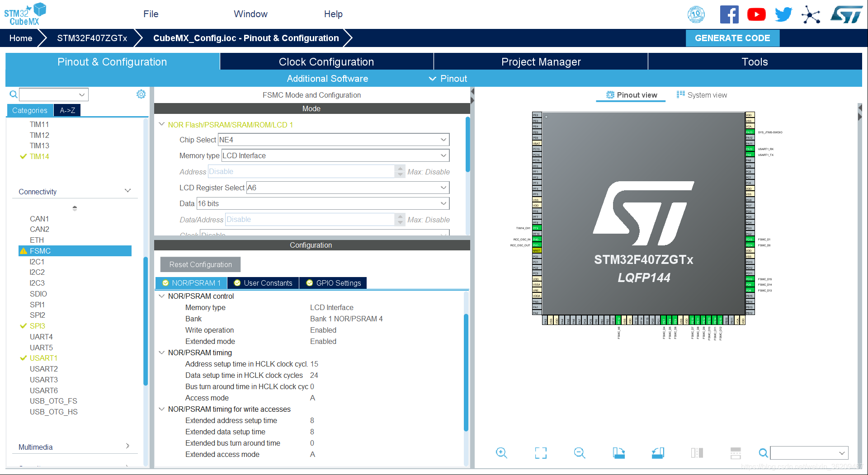Select the green PF9 pin on the chip

537,228
